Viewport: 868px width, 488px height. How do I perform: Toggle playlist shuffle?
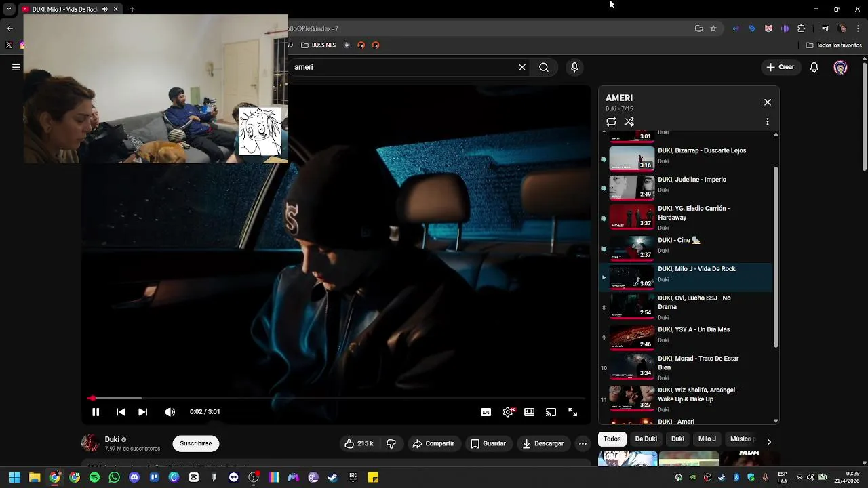pos(629,122)
